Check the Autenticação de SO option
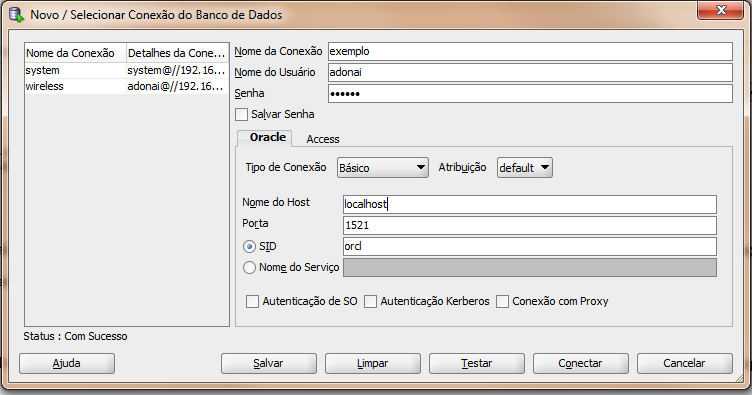752x395 pixels. 252,302
